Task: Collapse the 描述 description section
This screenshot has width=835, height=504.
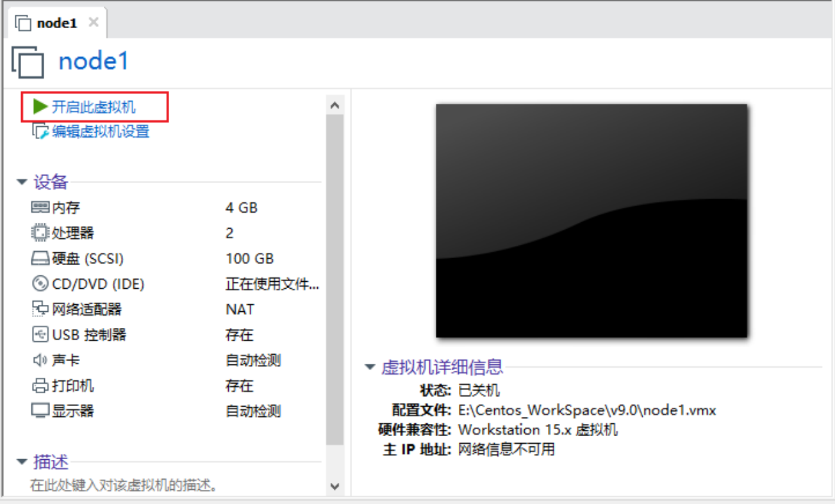Action: (x=22, y=462)
